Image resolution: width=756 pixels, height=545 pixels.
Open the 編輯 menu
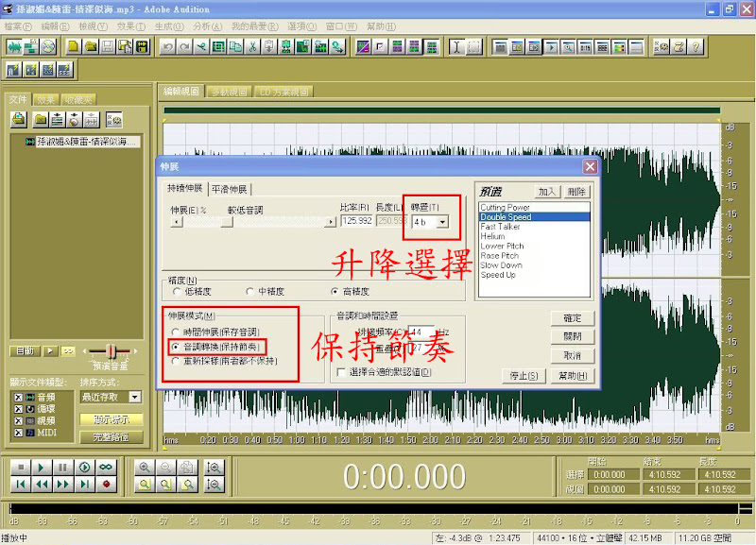click(x=56, y=26)
